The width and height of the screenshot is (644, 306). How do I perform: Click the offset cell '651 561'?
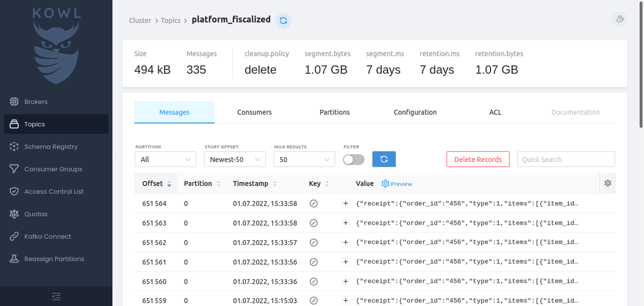pos(155,262)
